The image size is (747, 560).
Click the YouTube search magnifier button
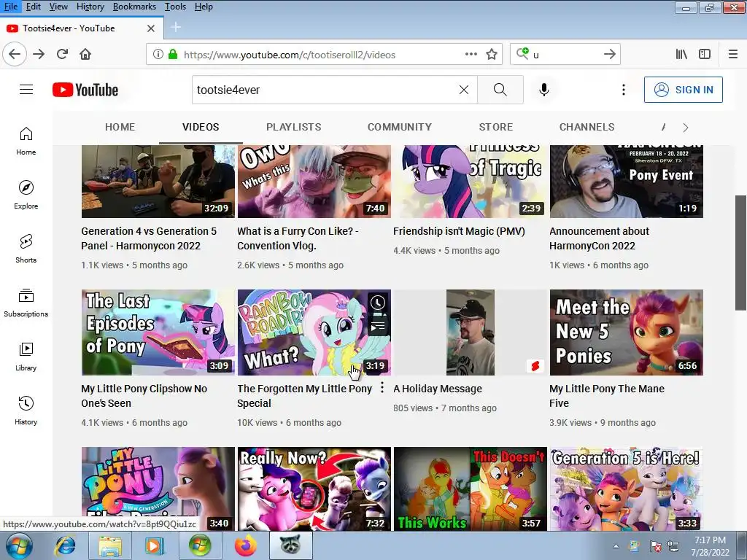click(x=500, y=90)
